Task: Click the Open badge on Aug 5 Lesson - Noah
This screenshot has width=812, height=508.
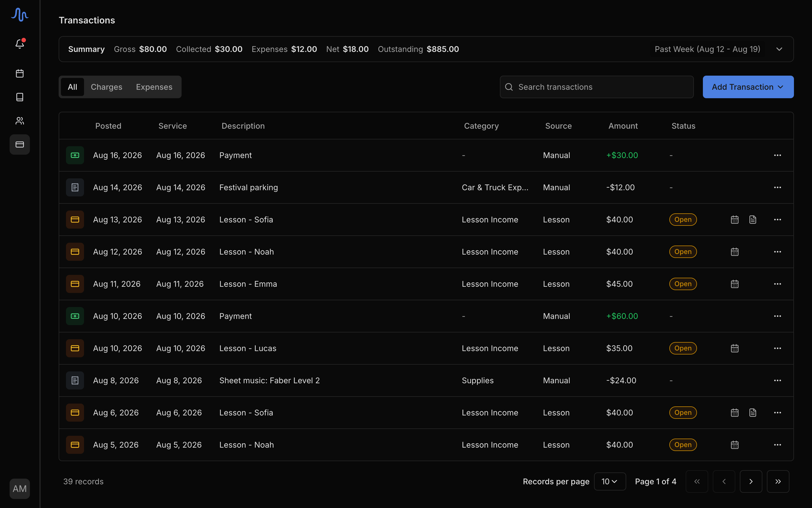Action: (x=683, y=445)
